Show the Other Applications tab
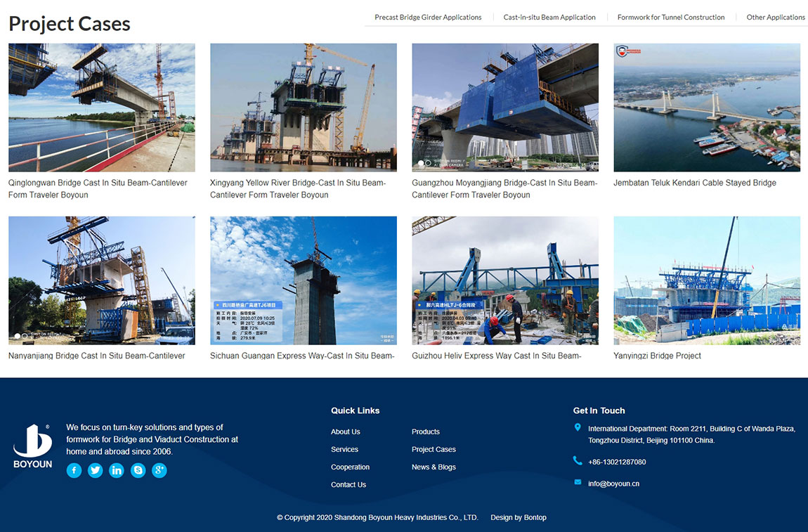 (775, 18)
